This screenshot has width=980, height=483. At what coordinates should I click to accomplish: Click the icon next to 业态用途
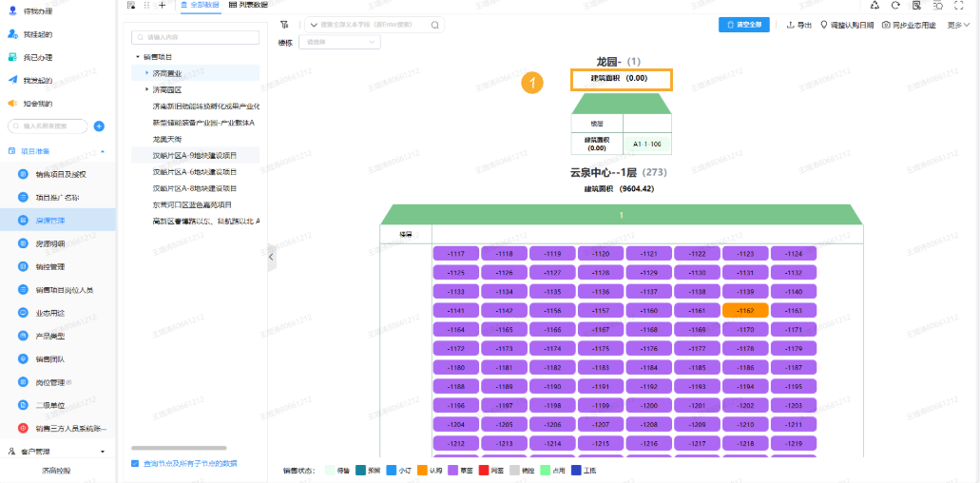[23, 313]
